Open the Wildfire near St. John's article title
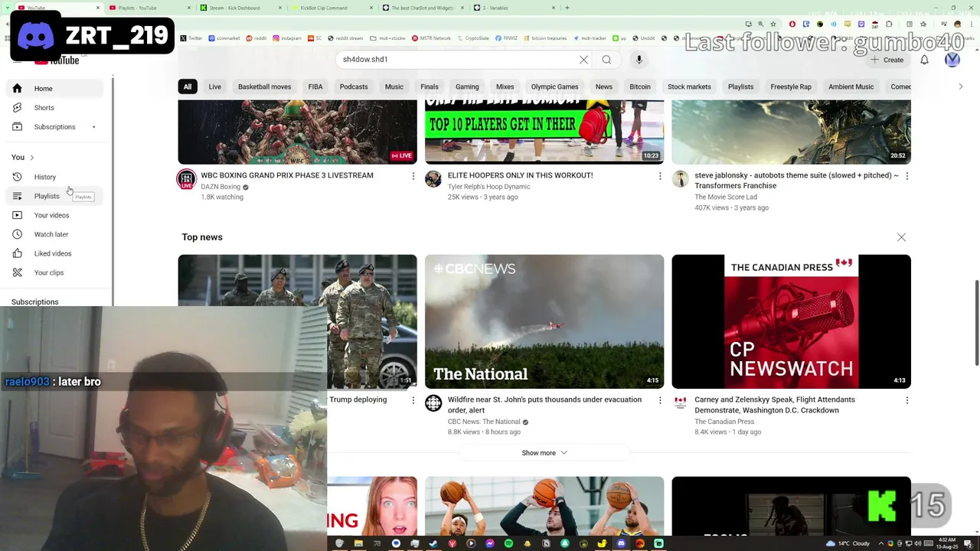Screen dimensions: 980x551 pos(545,405)
